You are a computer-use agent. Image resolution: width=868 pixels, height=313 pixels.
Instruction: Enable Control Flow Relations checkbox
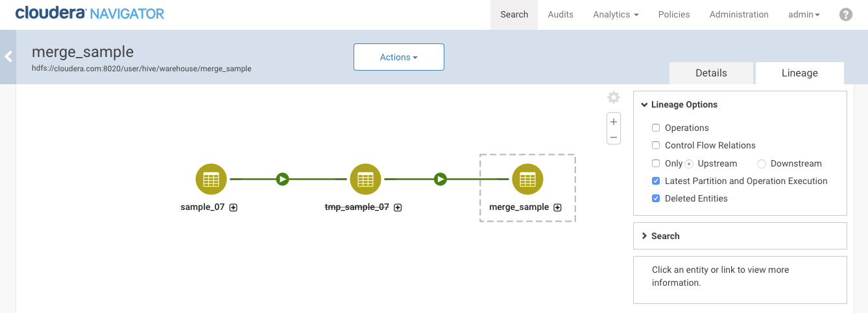pyautogui.click(x=656, y=145)
